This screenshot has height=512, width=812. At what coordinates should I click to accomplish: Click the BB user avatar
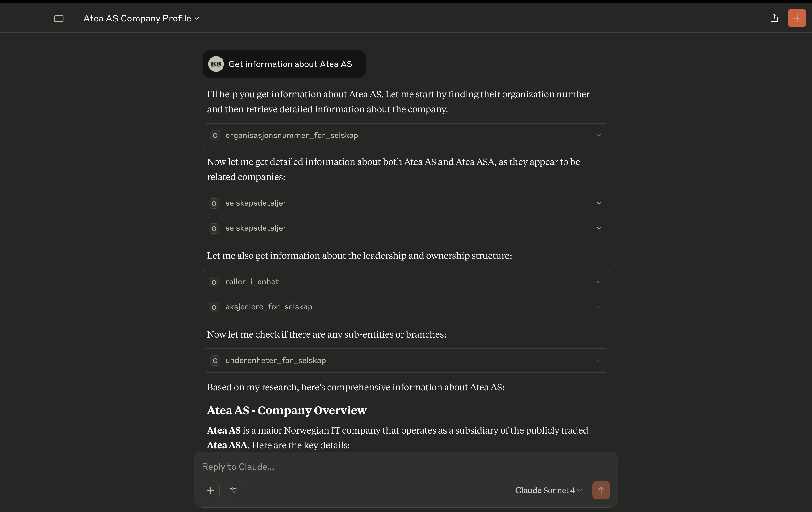[216, 64]
